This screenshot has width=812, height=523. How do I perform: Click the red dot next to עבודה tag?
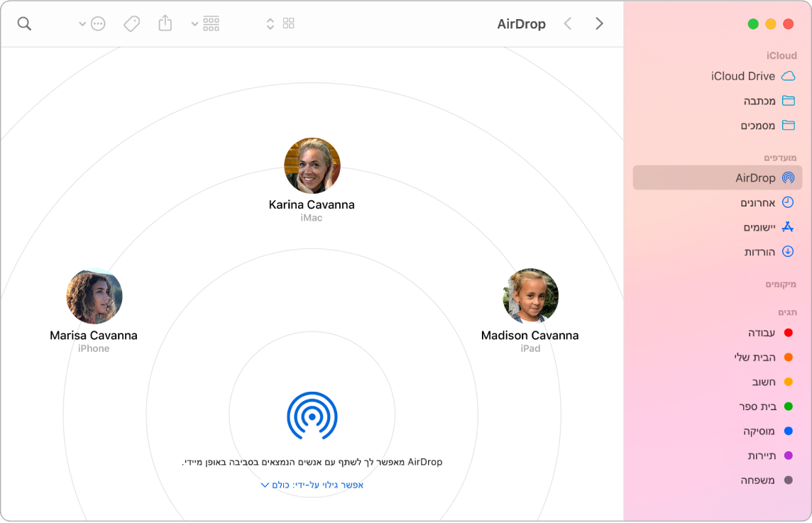click(787, 332)
